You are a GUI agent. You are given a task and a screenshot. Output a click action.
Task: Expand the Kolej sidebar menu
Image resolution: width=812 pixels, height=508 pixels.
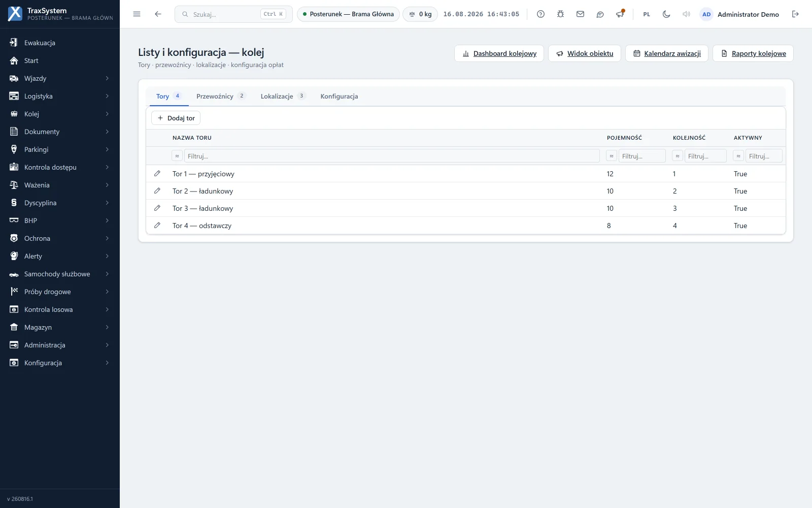coord(60,114)
